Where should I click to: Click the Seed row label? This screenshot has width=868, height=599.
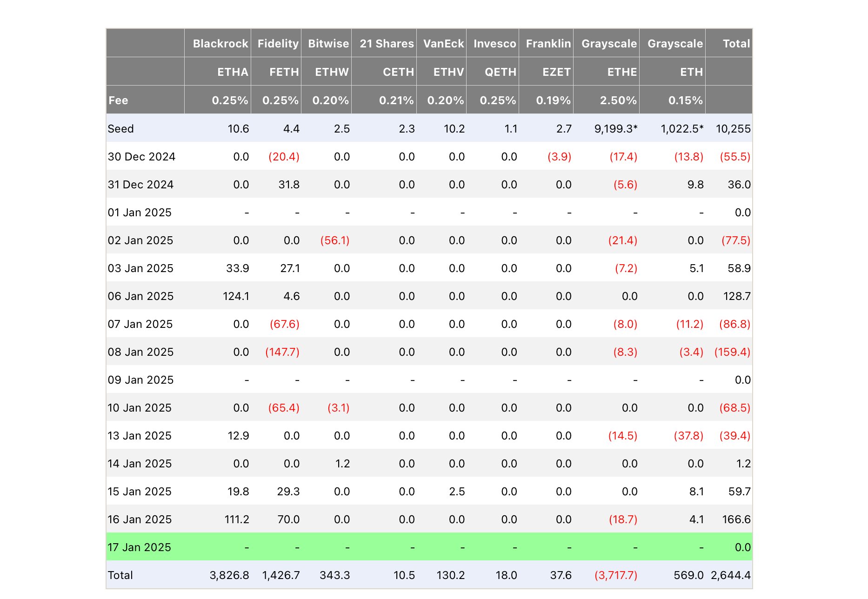120,129
